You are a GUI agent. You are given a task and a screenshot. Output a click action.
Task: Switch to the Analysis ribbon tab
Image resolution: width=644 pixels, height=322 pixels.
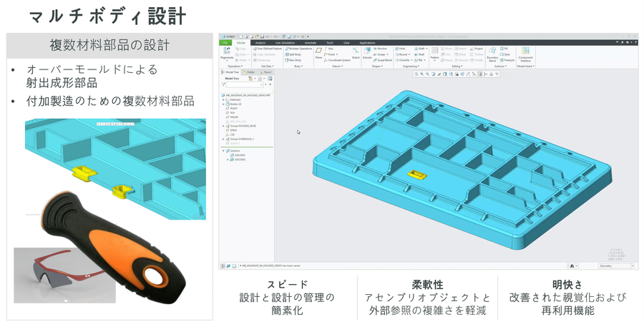tap(260, 43)
